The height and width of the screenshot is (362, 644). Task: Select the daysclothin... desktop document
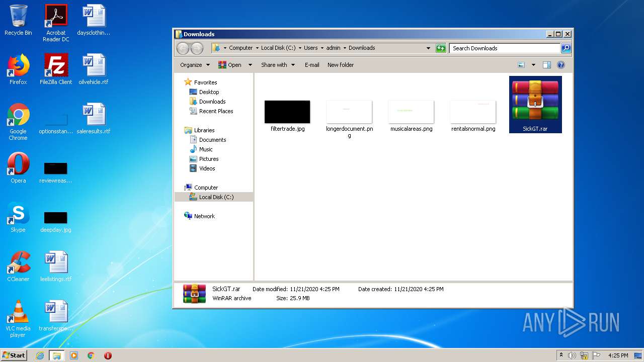94,20
